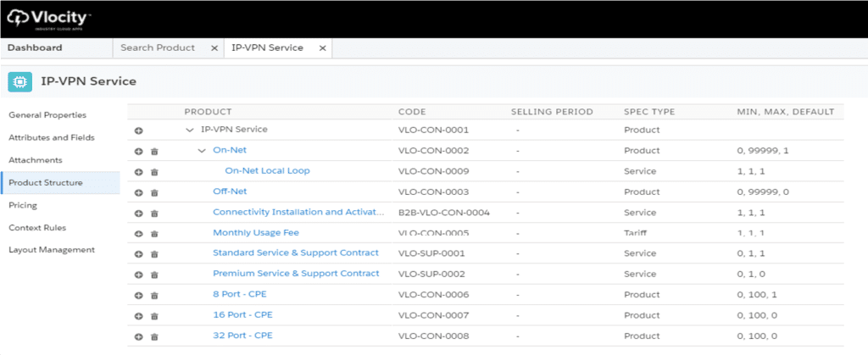The width and height of the screenshot is (868, 355).
Task: Close the IP-VPN Service tab
Action: (322, 48)
